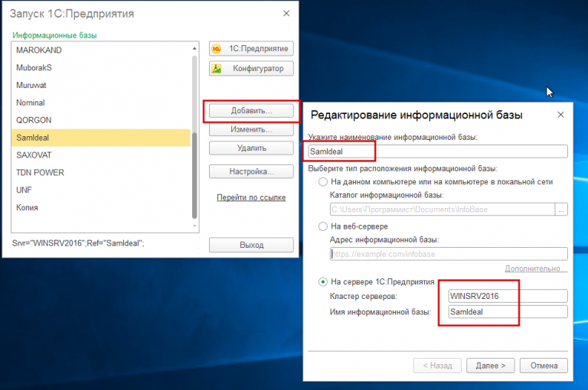Image resolution: width=588 pixels, height=390 pixels.
Task: Click the Удалить button
Action: [x=251, y=148]
